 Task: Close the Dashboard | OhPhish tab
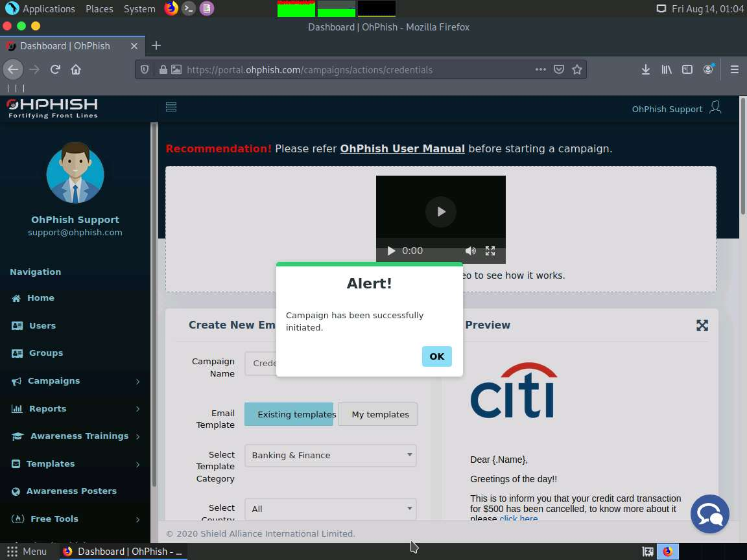point(134,46)
